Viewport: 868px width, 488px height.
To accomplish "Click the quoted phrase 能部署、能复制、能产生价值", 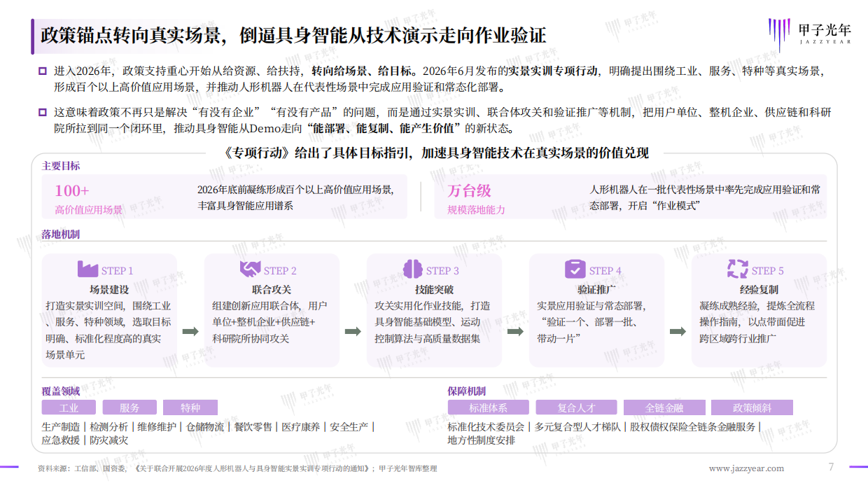I will tap(384, 129).
